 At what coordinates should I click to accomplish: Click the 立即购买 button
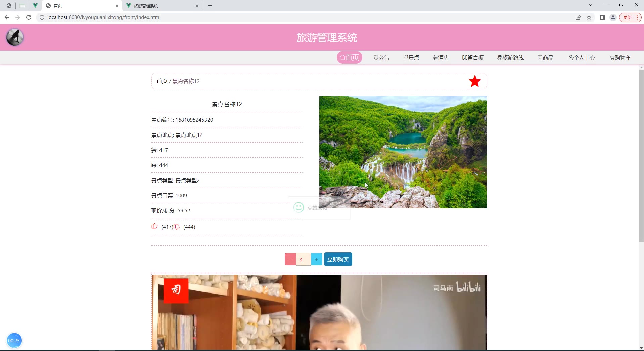point(338,259)
